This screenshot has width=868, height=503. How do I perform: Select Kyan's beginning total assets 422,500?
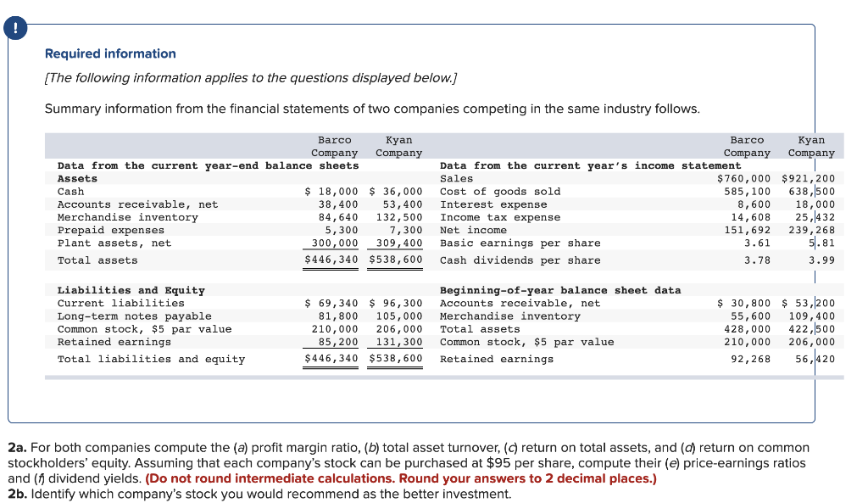(x=811, y=329)
